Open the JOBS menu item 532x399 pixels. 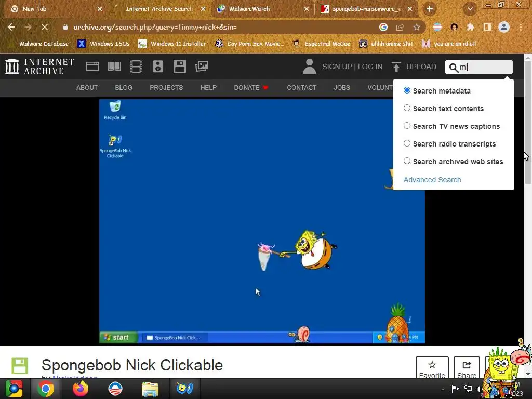click(x=342, y=87)
